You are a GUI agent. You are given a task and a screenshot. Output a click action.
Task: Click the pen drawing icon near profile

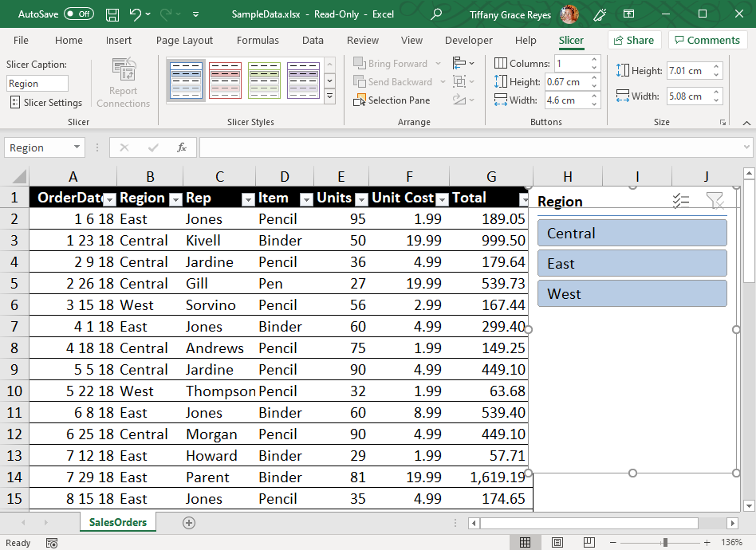click(x=600, y=14)
